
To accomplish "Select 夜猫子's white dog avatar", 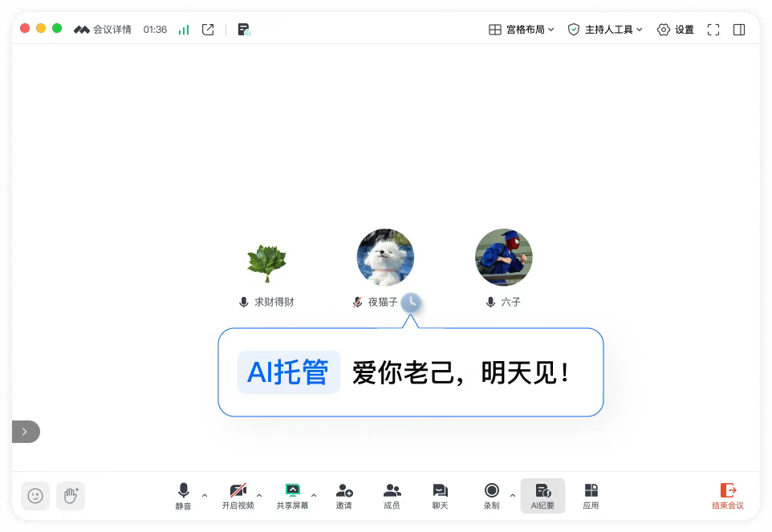I will click(x=385, y=257).
